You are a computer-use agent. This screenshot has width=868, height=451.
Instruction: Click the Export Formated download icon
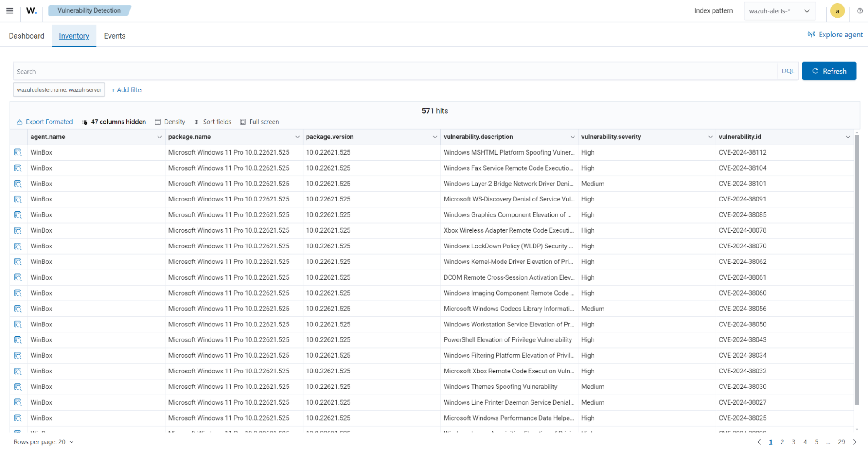point(19,122)
